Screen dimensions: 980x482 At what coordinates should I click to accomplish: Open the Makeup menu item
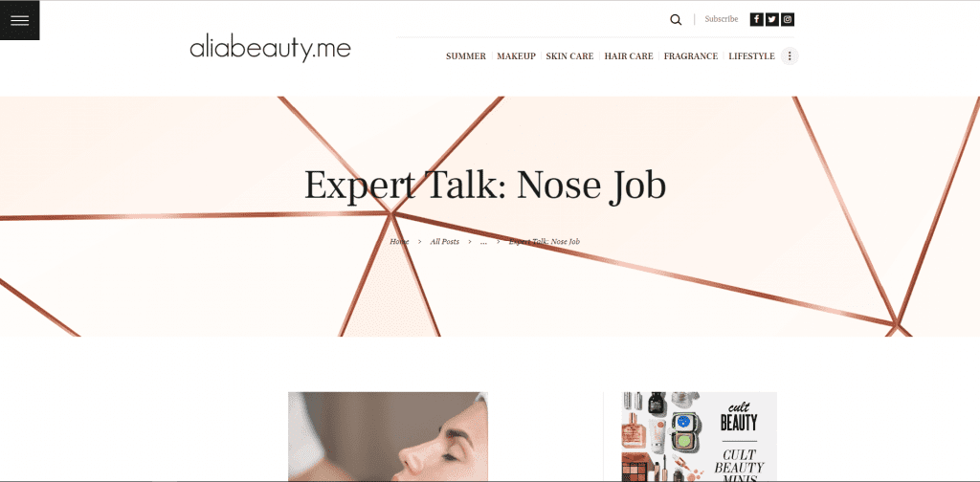516,56
